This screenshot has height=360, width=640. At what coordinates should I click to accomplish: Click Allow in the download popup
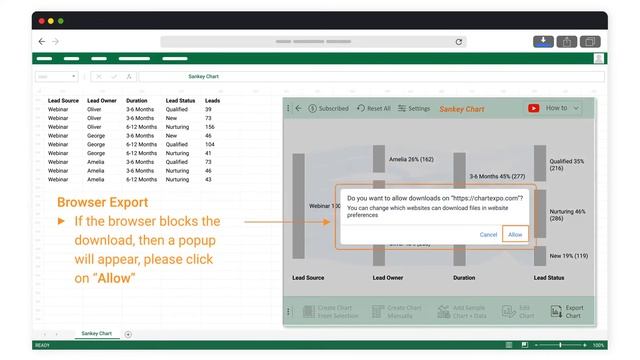tap(515, 234)
